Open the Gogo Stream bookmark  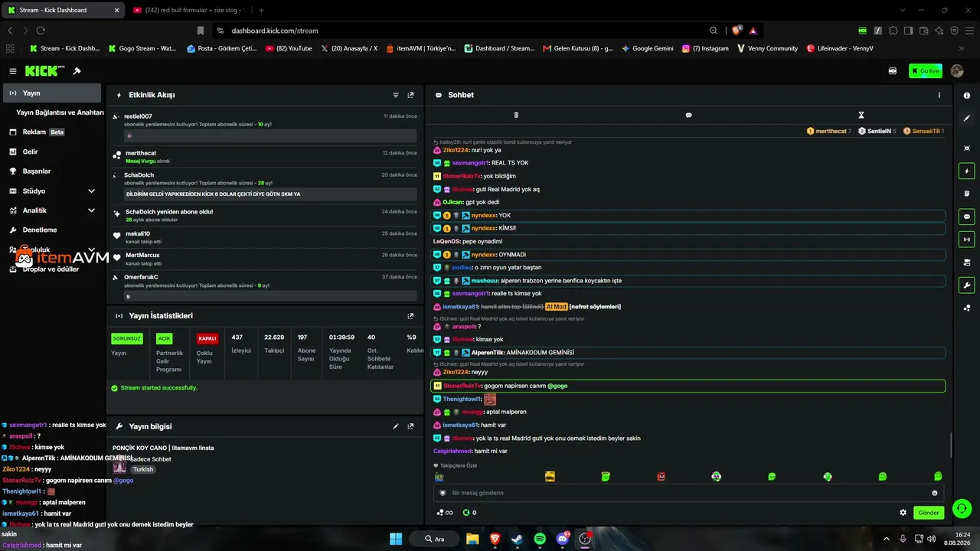tap(142, 48)
